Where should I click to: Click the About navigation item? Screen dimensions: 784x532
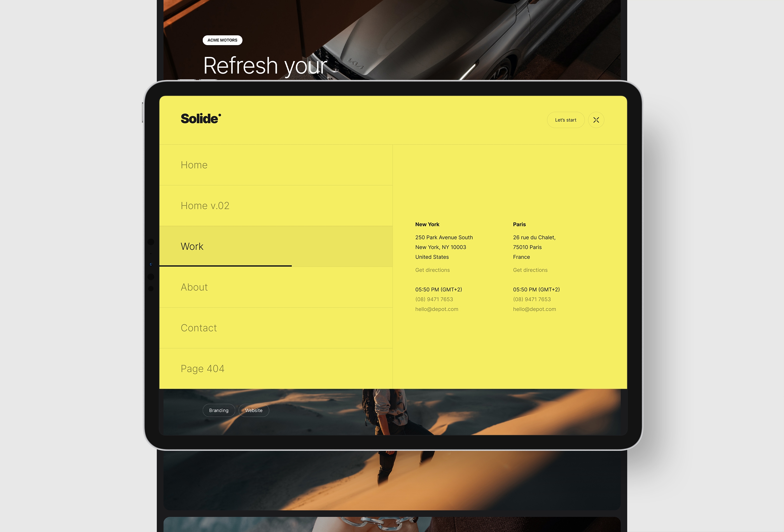[x=194, y=287]
